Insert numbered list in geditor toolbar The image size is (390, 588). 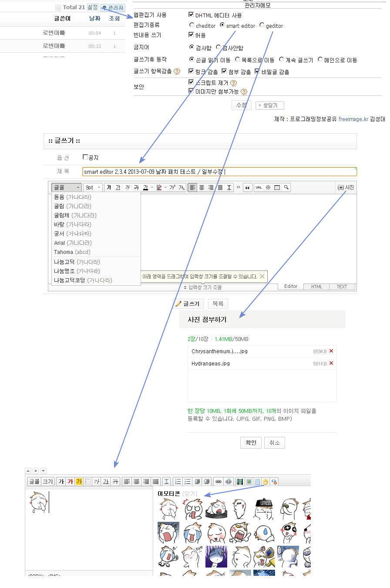[x=178, y=481]
